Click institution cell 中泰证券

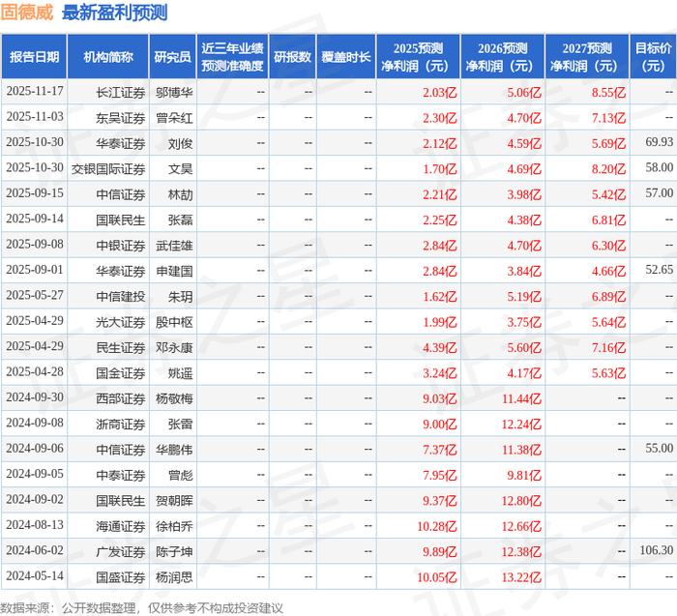pos(121,475)
